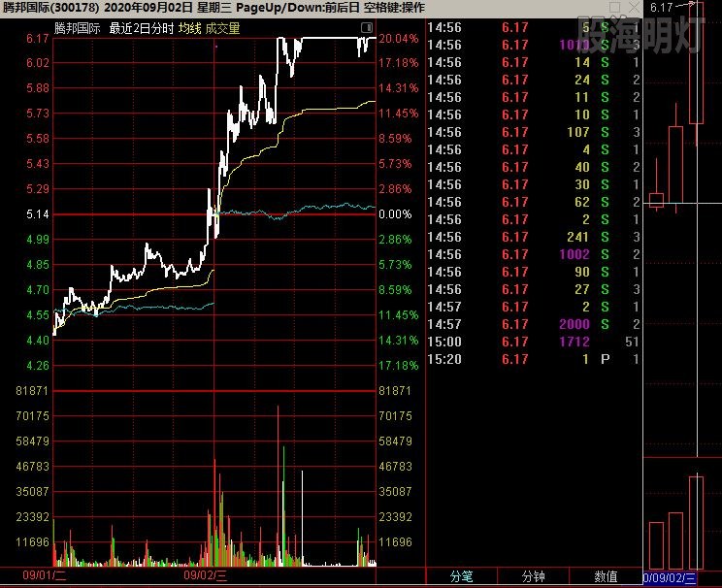Switch to the 数值 tab
722x588 pixels.
[x=606, y=576]
